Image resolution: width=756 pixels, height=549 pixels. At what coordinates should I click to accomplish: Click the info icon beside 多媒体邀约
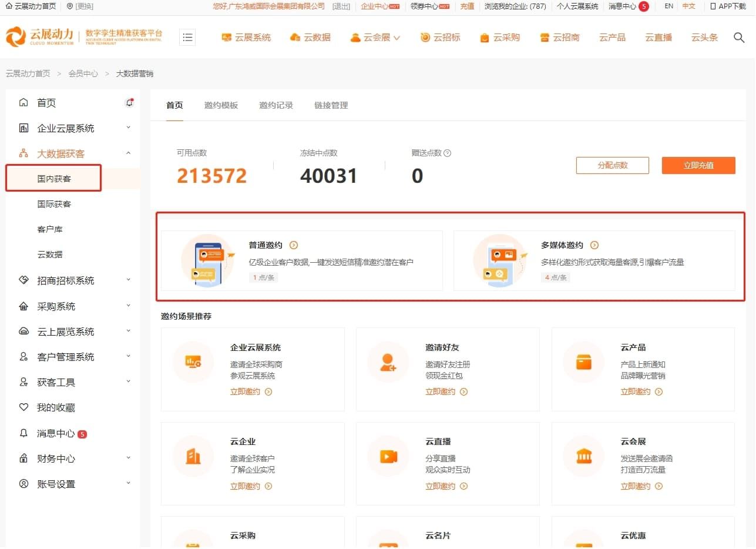click(594, 245)
